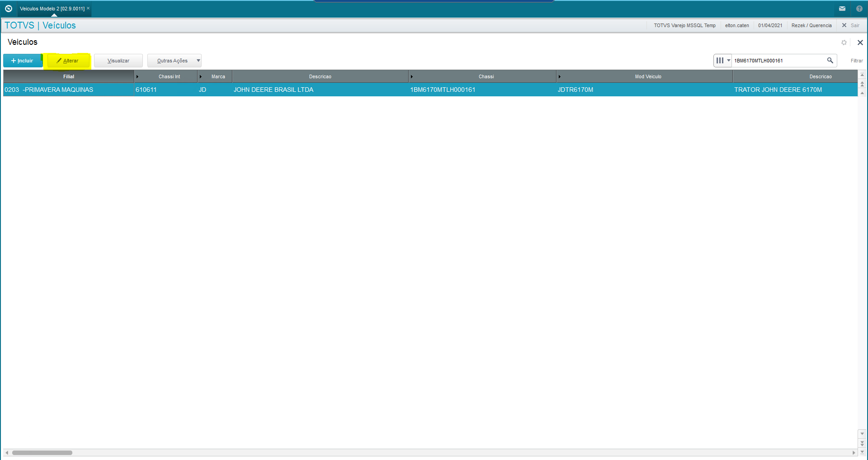The width and height of the screenshot is (868, 460).
Task: Click Filtrar link
Action: [x=857, y=61]
